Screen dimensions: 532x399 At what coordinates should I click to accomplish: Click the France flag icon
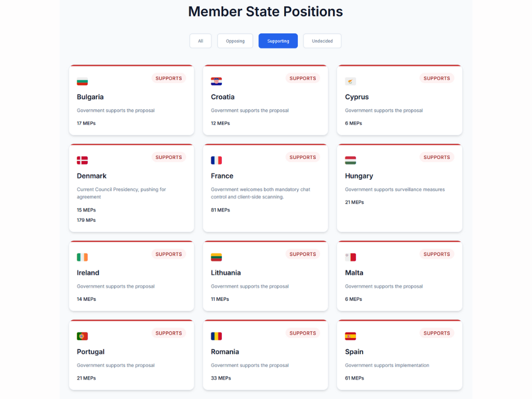(x=216, y=161)
